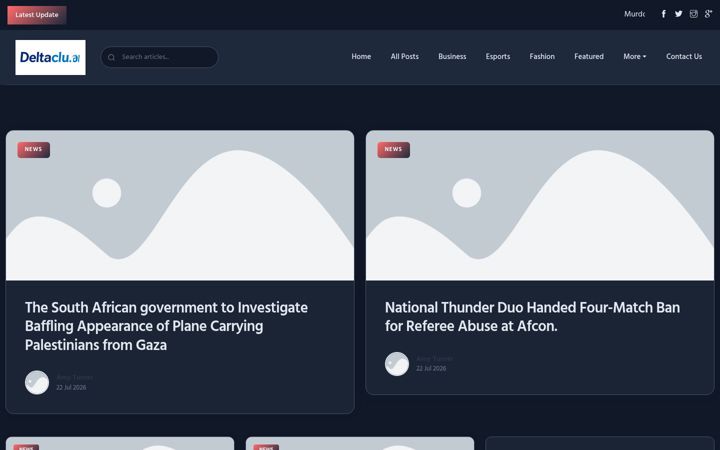Viewport: 720px width, 450px height.
Task: Click date under South African article
Action: [x=71, y=388]
